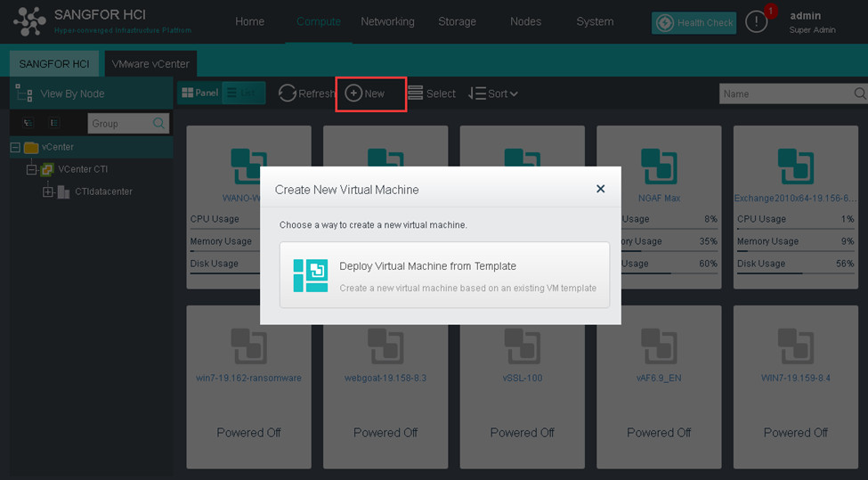
Task: Switch to Panel view
Action: (x=199, y=93)
